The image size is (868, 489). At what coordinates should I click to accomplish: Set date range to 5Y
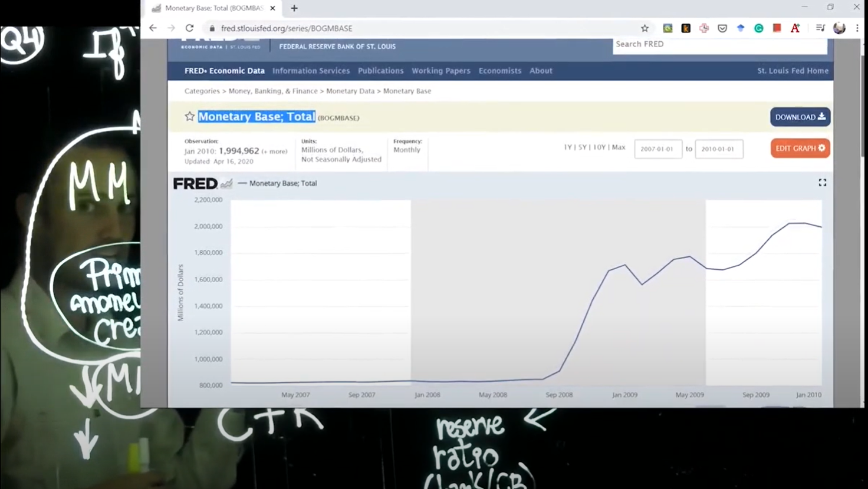[x=583, y=147]
